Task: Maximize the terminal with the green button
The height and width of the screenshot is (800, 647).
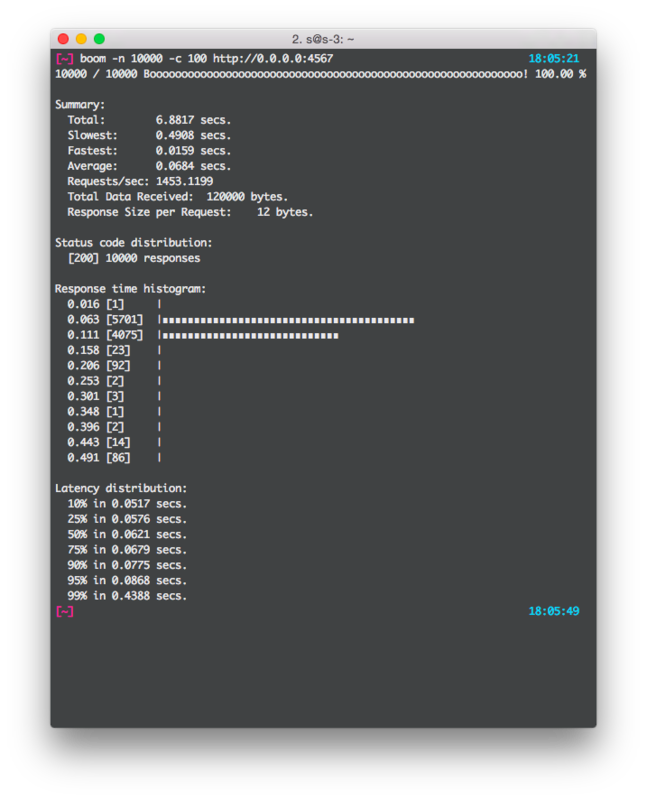Action: [99, 39]
